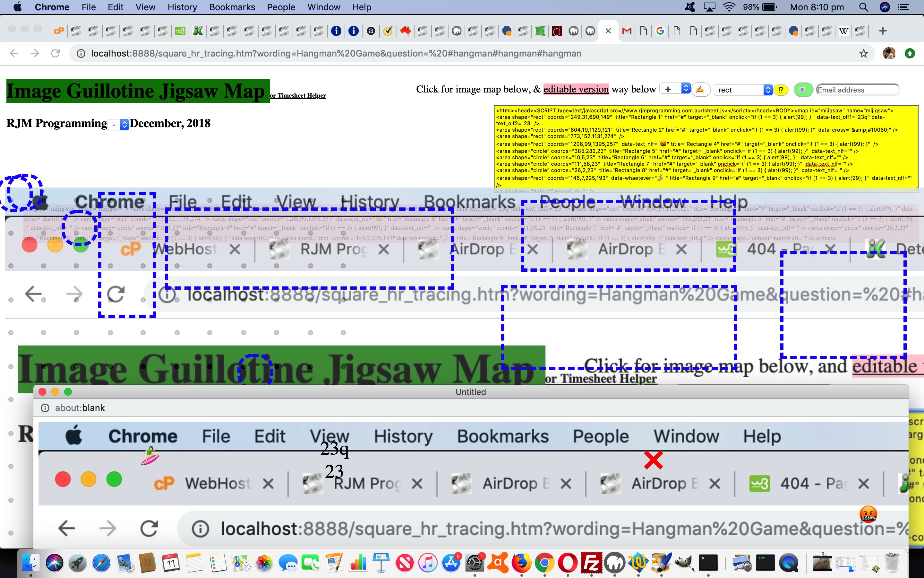
Task: Open App Store from the Dock
Action: pos(451,563)
